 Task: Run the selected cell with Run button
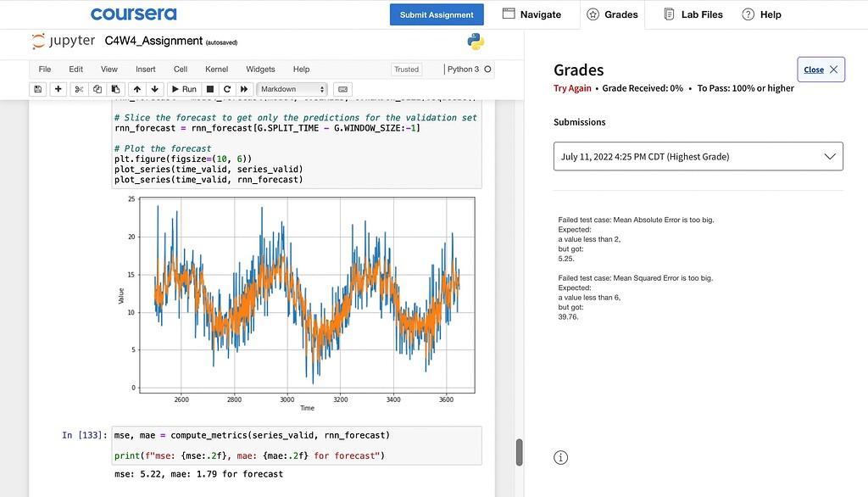click(183, 89)
